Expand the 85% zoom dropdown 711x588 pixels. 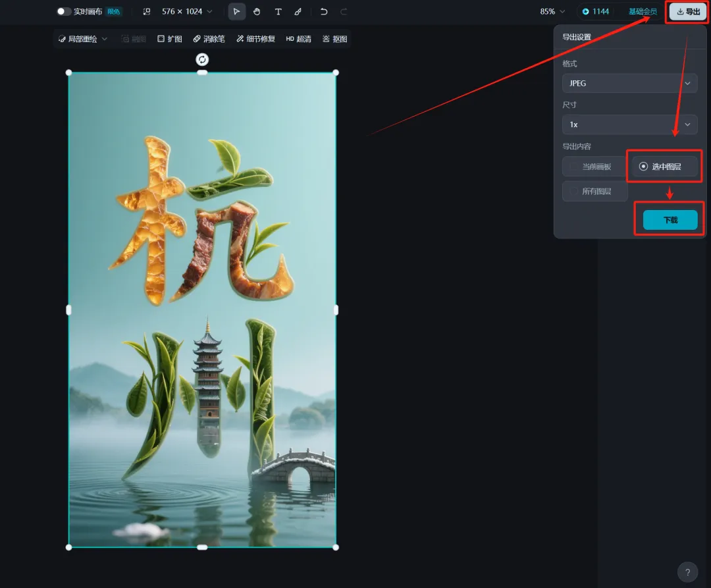[552, 11]
